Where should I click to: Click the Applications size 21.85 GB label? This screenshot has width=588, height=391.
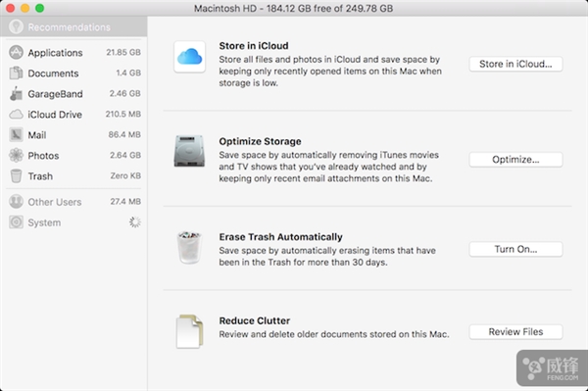coord(123,53)
